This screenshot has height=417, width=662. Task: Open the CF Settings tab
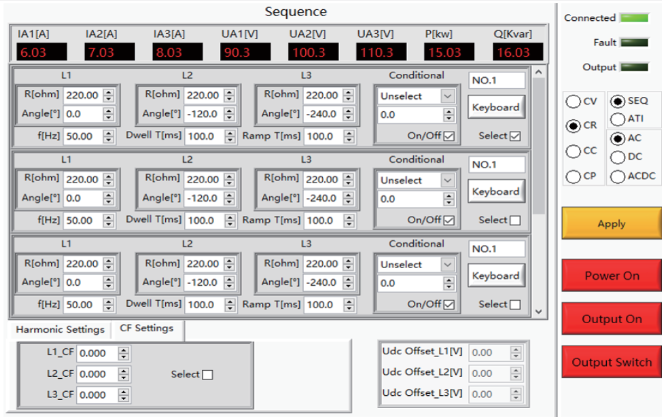coord(147,328)
